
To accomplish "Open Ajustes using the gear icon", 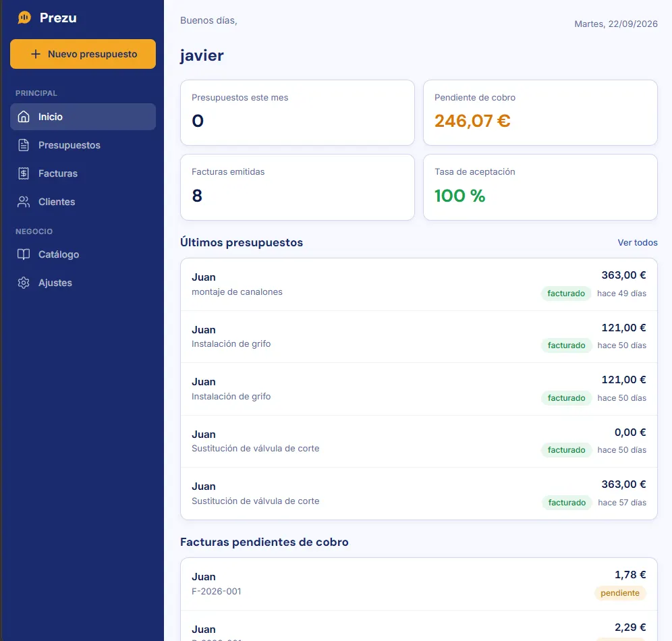I will 24,283.
